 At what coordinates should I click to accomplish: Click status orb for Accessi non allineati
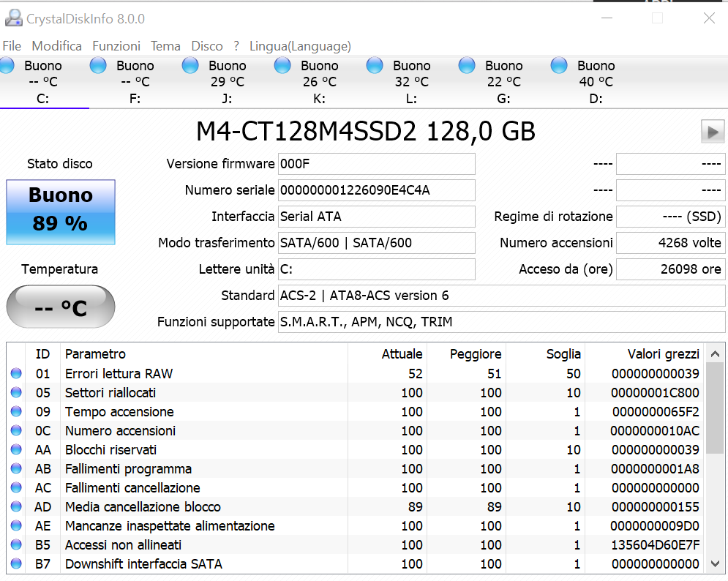point(16,544)
